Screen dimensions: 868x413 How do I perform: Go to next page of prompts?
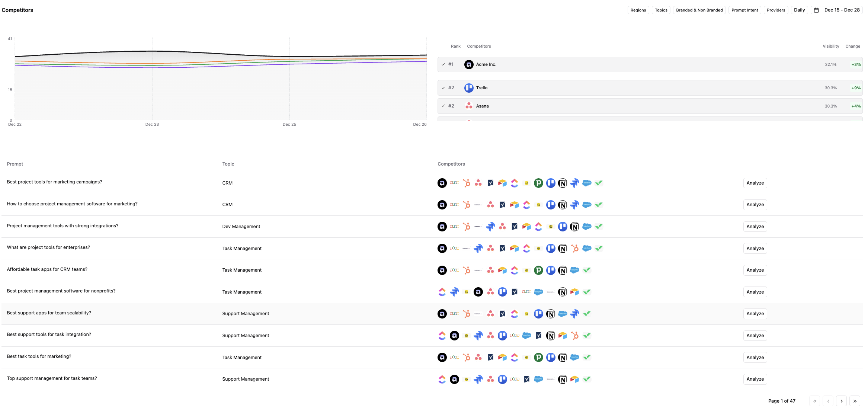[x=841, y=401]
